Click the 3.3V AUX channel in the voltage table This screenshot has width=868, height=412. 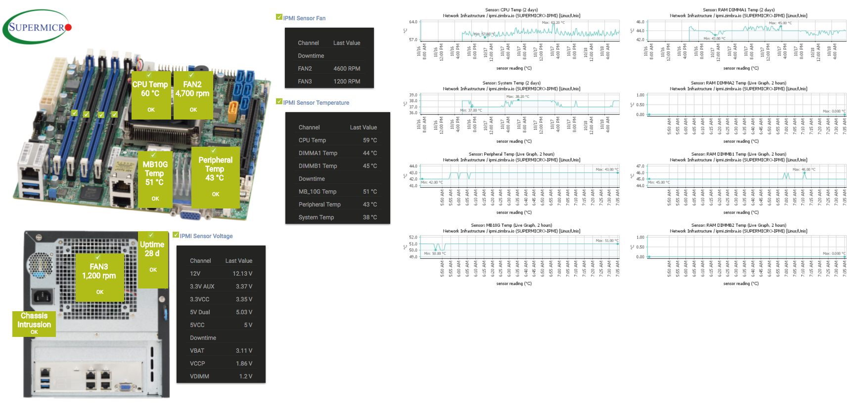202,287
